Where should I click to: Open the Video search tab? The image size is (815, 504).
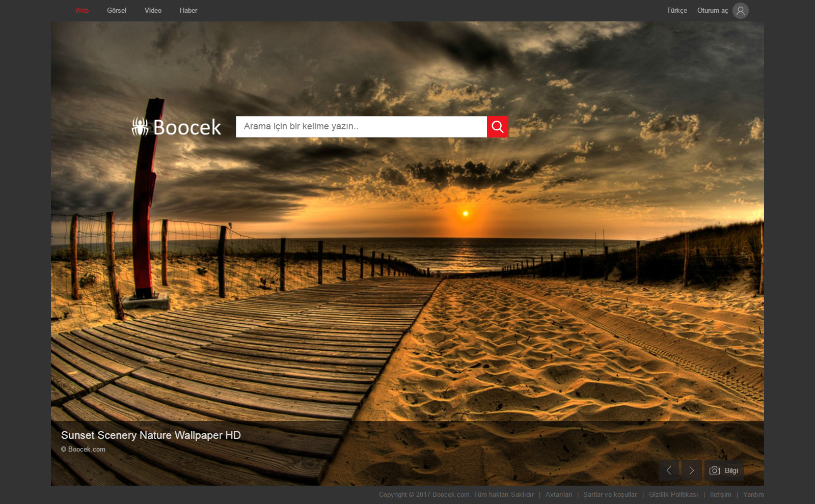pos(153,11)
